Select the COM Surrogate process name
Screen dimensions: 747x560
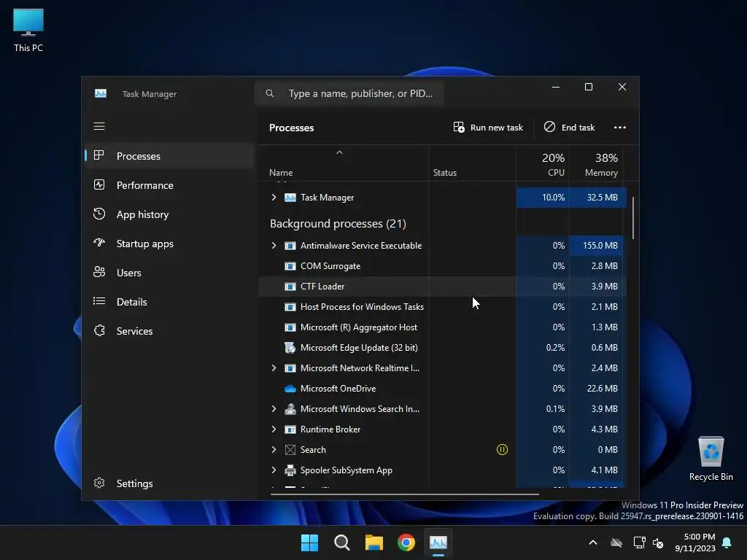[330, 265]
